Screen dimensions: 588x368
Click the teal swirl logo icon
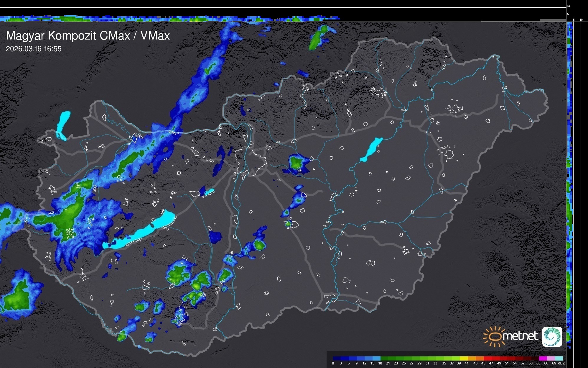click(552, 336)
